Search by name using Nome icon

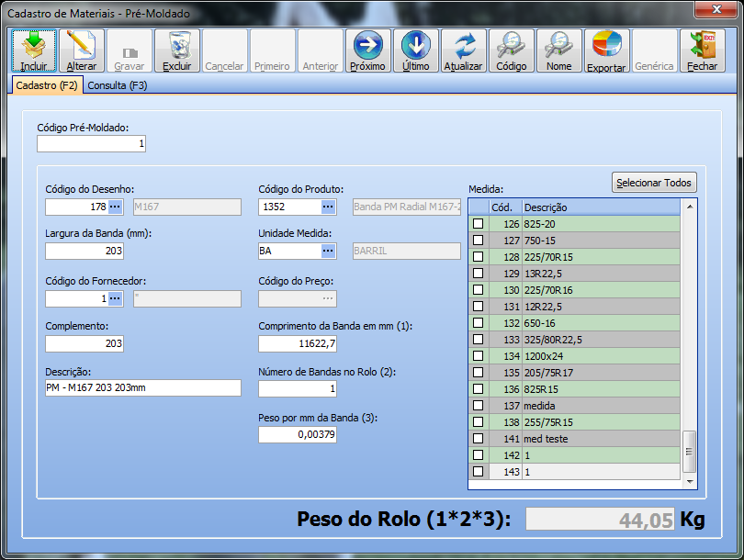tap(559, 50)
